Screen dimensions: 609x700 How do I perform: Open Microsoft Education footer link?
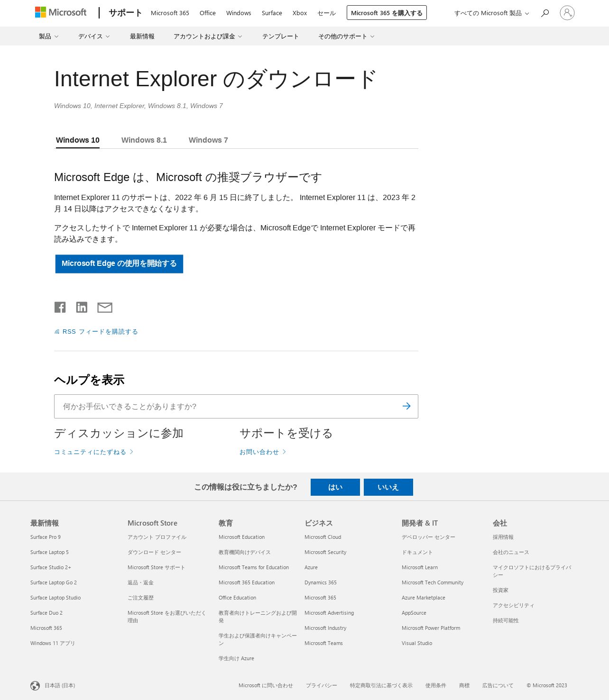click(x=241, y=537)
